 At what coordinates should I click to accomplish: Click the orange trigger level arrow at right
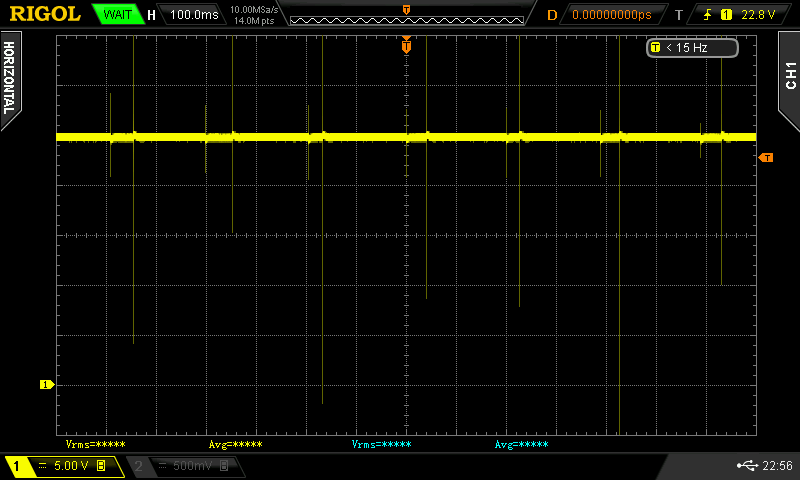coord(766,158)
